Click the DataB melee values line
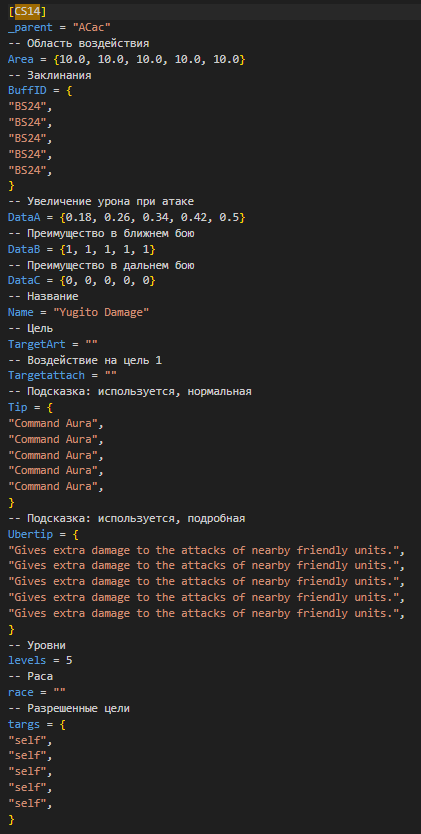 point(81,249)
